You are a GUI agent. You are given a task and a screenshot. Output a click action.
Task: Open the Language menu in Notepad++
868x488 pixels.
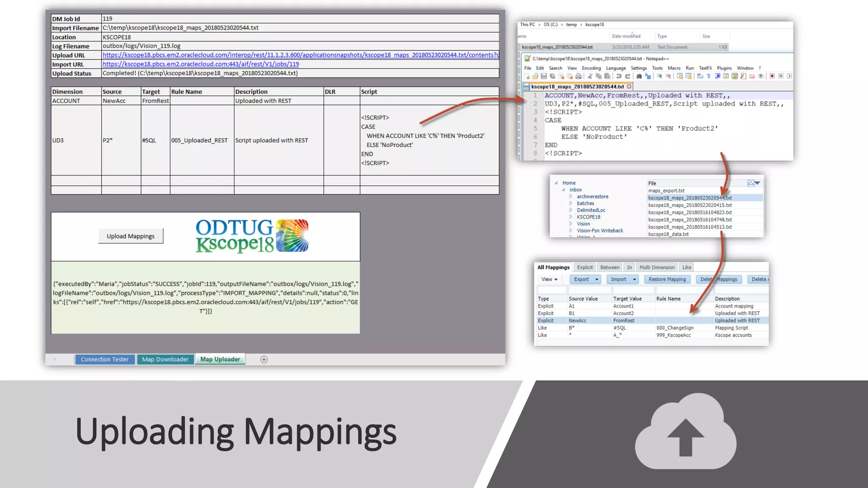pyautogui.click(x=616, y=68)
